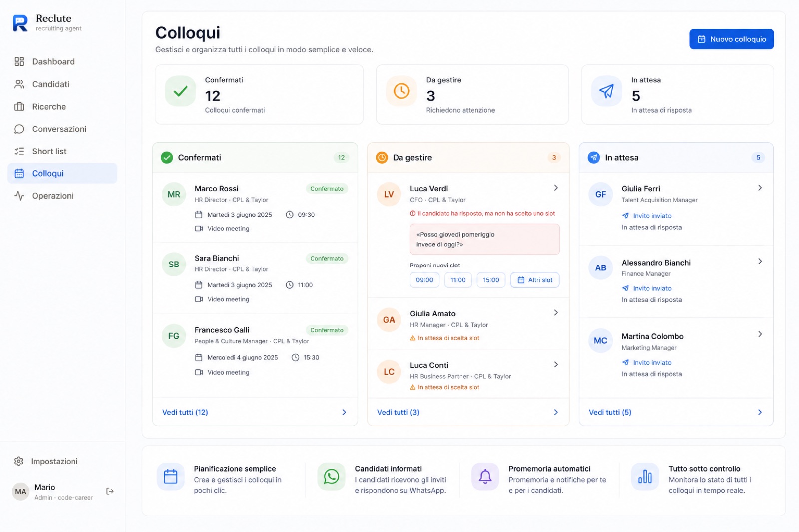
Task: Click the orange clock icon in Da gestire summary card
Action: (401, 91)
